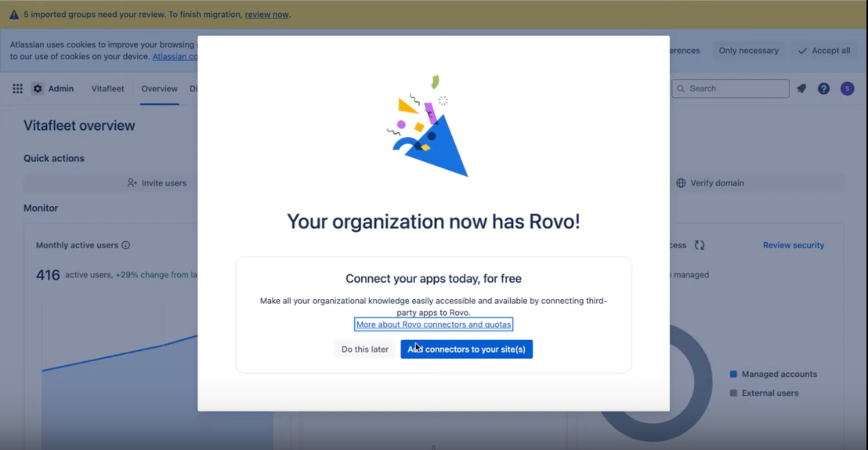Choose Only necessary cookies
The height and width of the screenshot is (450, 868).
[x=749, y=51]
